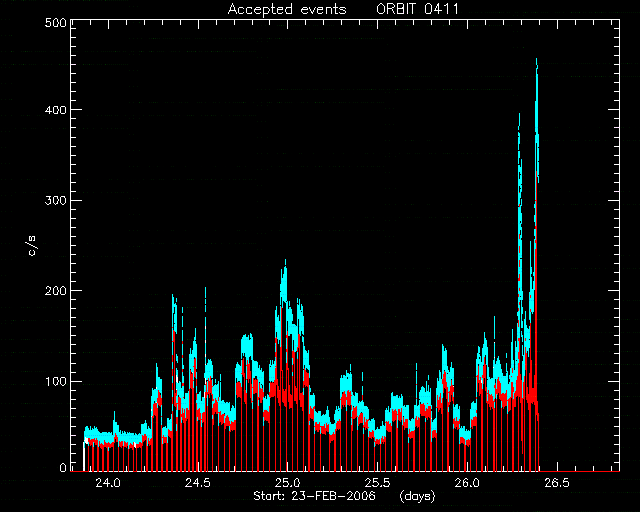The width and height of the screenshot is (640, 512).
Task: Click the 25.5 x-axis tick label
Action: coord(377,483)
